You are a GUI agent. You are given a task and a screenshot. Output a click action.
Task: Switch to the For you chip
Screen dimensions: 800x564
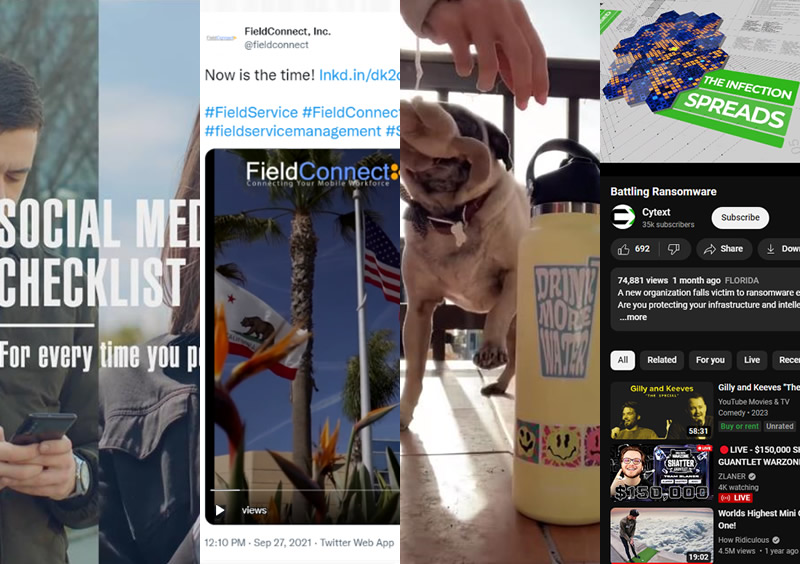710,360
